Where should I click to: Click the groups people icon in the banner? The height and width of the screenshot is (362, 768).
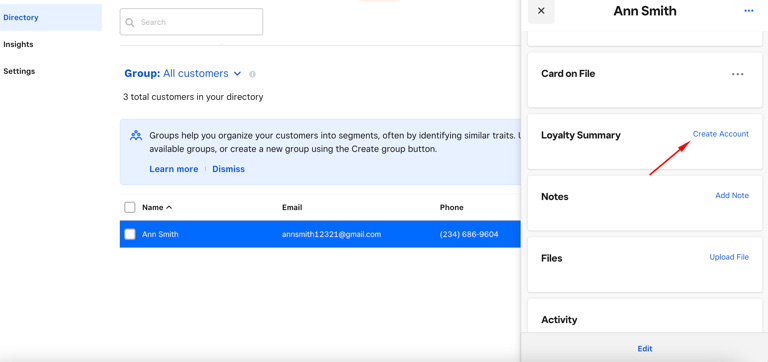point(136,136)
